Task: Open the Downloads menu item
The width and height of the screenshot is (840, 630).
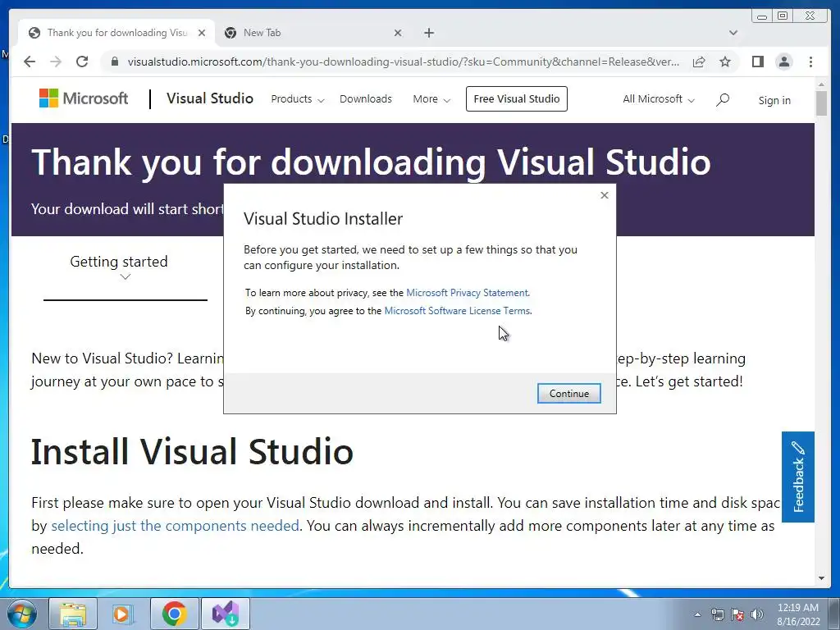Action: click(x=365, y=99)
